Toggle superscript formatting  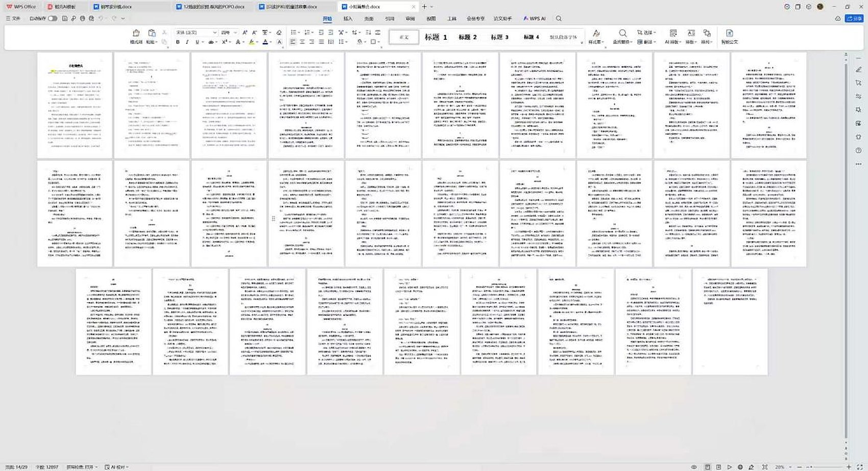tap(224, 42)
